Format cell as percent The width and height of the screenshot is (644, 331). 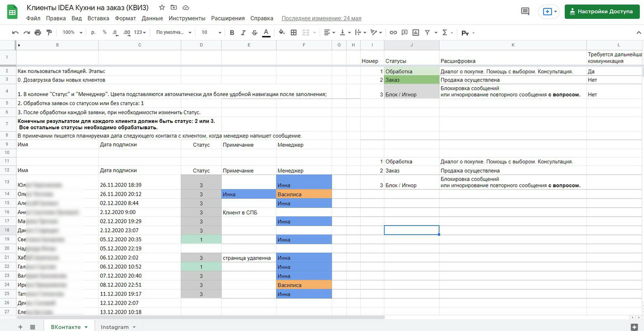pos(104,33)
